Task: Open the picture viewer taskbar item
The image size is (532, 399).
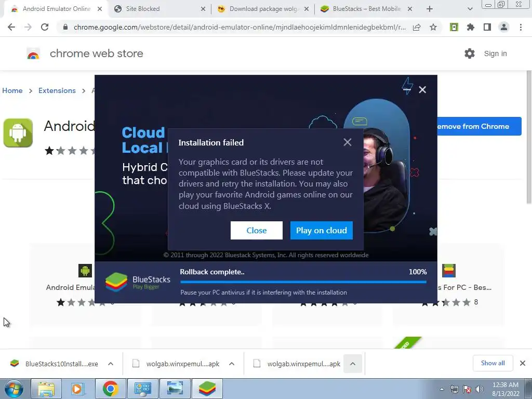Action: 175,389
